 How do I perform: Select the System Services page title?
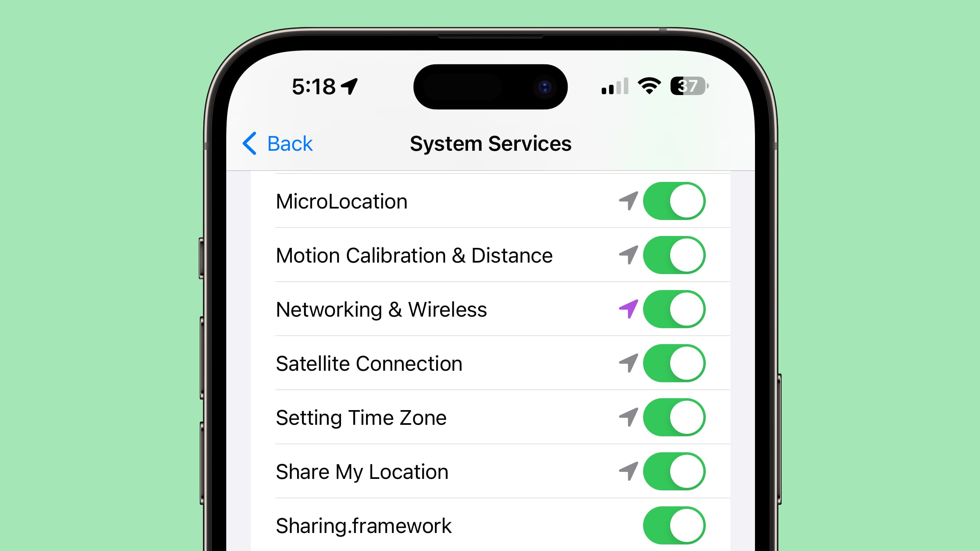[x=490, y=143]
